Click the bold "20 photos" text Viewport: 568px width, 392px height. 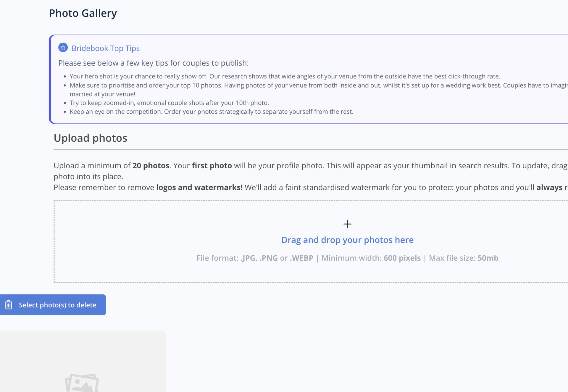pyautogui.click(x=151, y=166)
